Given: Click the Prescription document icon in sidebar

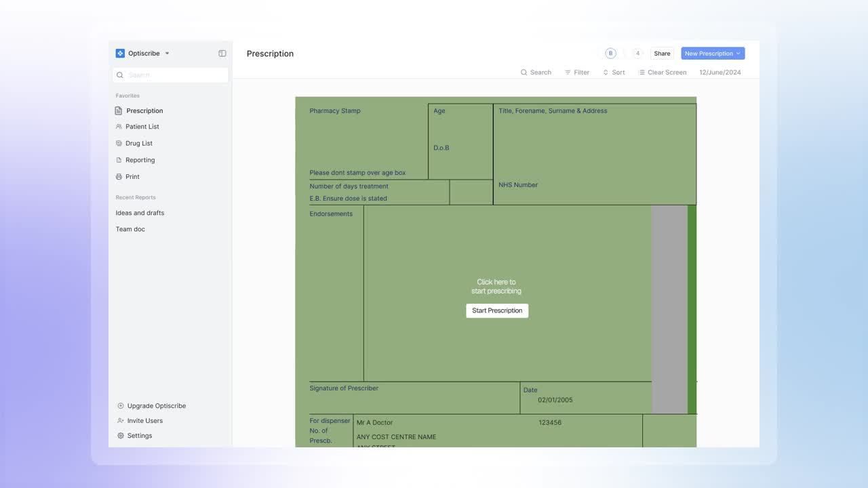Looking at the screenshot, I should pyautogui.click(x=119, y=110).
